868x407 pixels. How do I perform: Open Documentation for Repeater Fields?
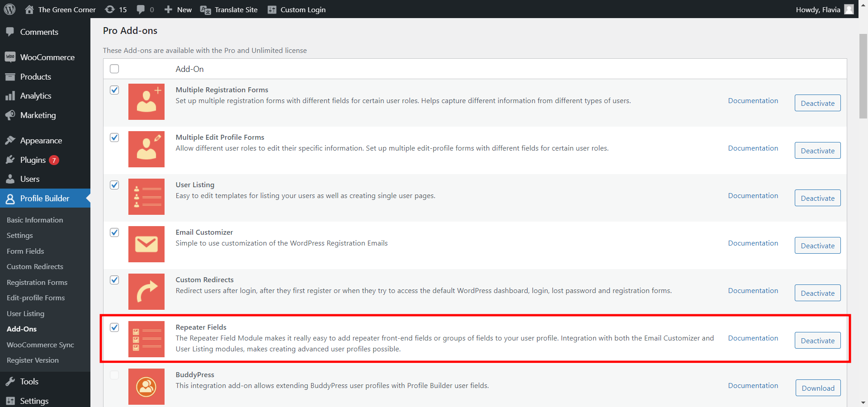coord(753,338)
